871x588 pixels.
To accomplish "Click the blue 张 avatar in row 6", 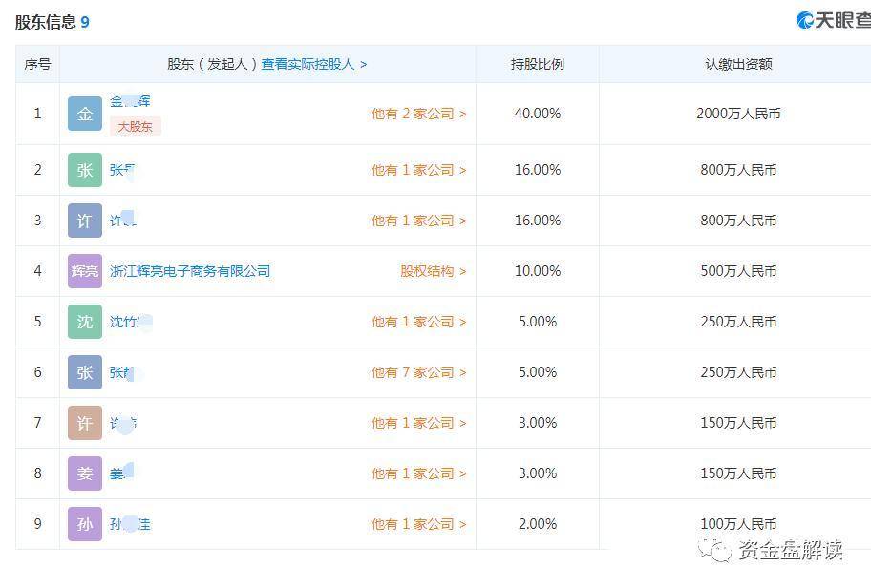I will click(x=85, y=372).
